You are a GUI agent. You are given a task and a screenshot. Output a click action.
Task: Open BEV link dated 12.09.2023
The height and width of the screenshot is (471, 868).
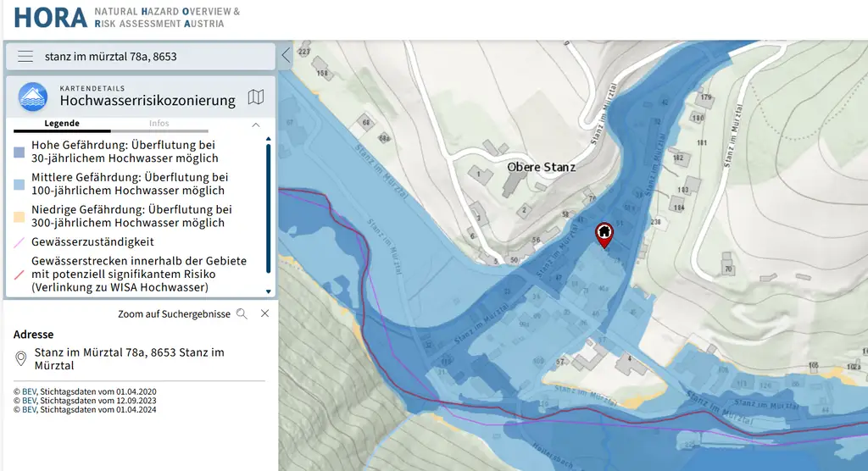pos(30,401)
